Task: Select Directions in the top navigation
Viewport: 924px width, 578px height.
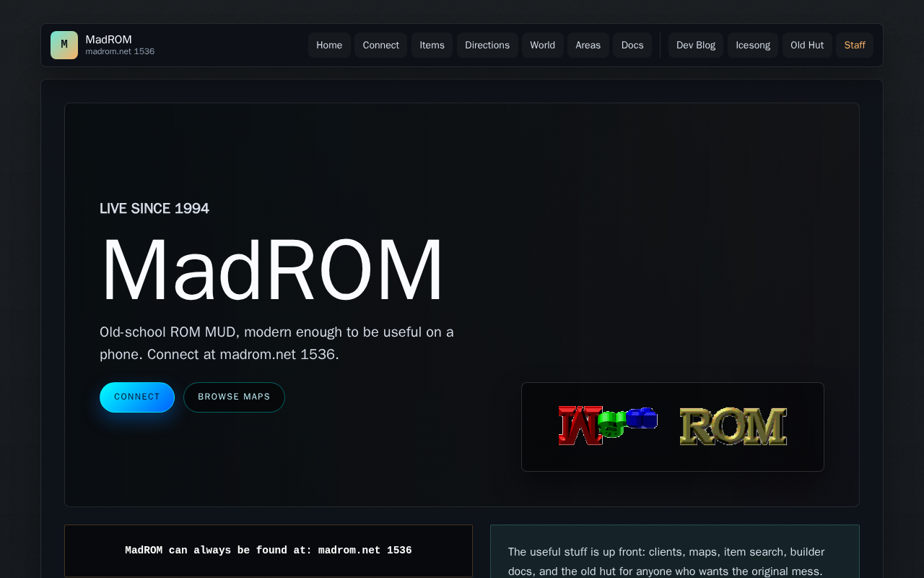Action: [487, 45]
